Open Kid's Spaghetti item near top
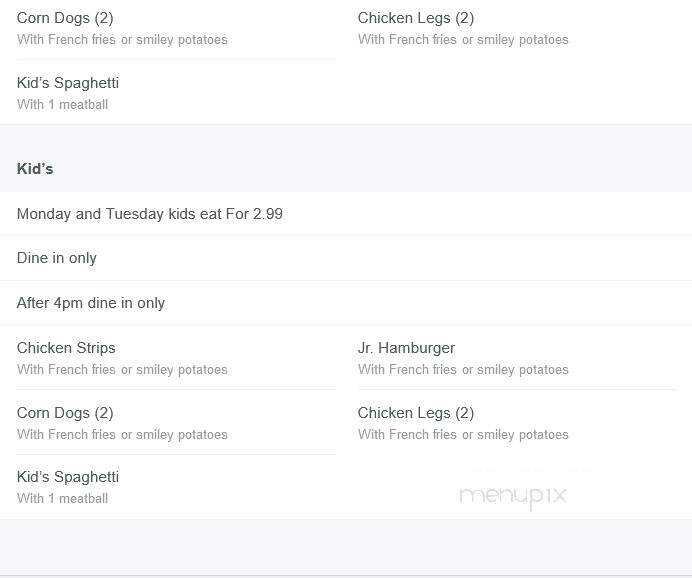This screenshot has width=692, height=578. [68, 83]
